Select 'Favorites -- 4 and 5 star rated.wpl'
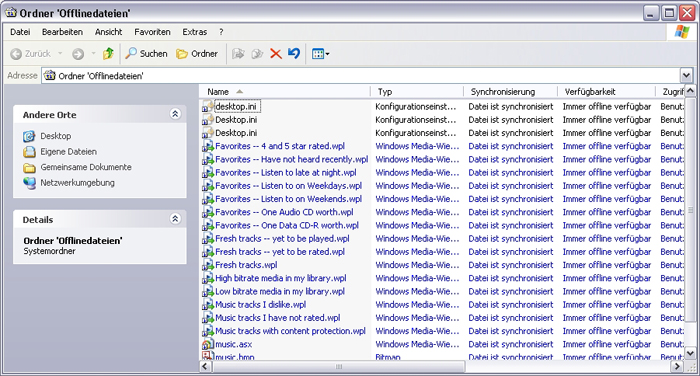This screenshot has height=376, width=700. tap(280, 146)
